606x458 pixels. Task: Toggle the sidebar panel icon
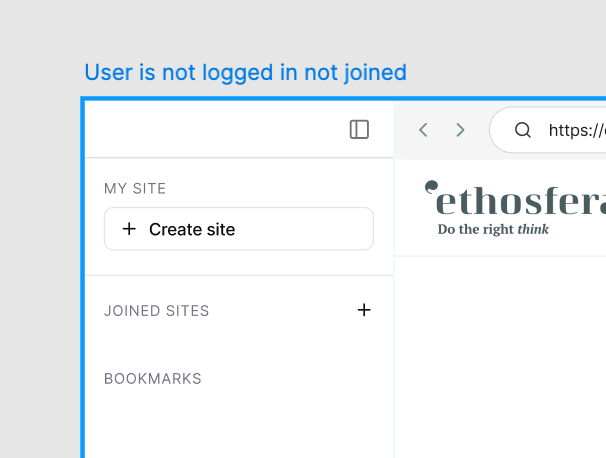point(359,129)
